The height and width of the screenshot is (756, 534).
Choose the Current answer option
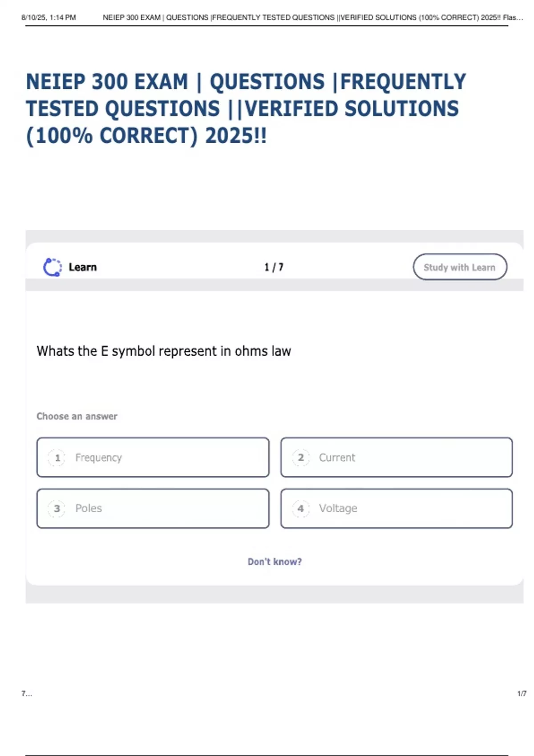tap(396, 458)
